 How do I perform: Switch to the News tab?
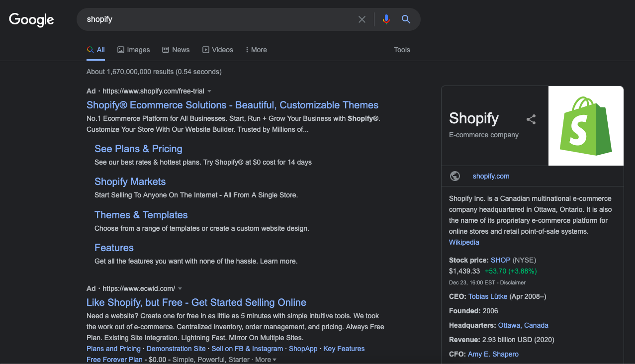pos(176,50)
